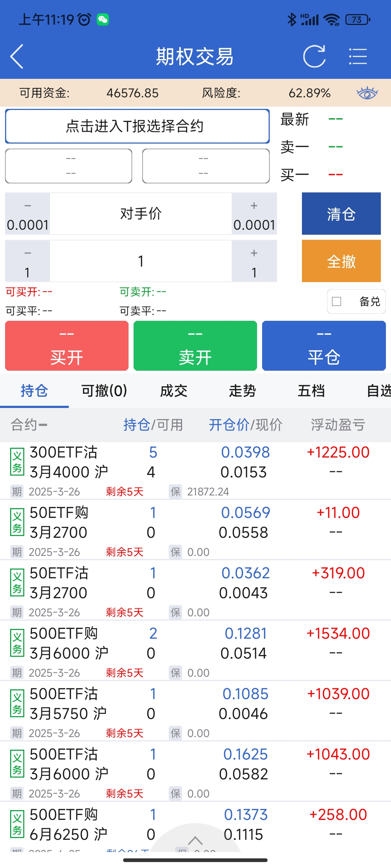Image resolution: width=391 pixels, height=868 pixels.
Task: Decrease quantity by 1
Action: [28, 261]
